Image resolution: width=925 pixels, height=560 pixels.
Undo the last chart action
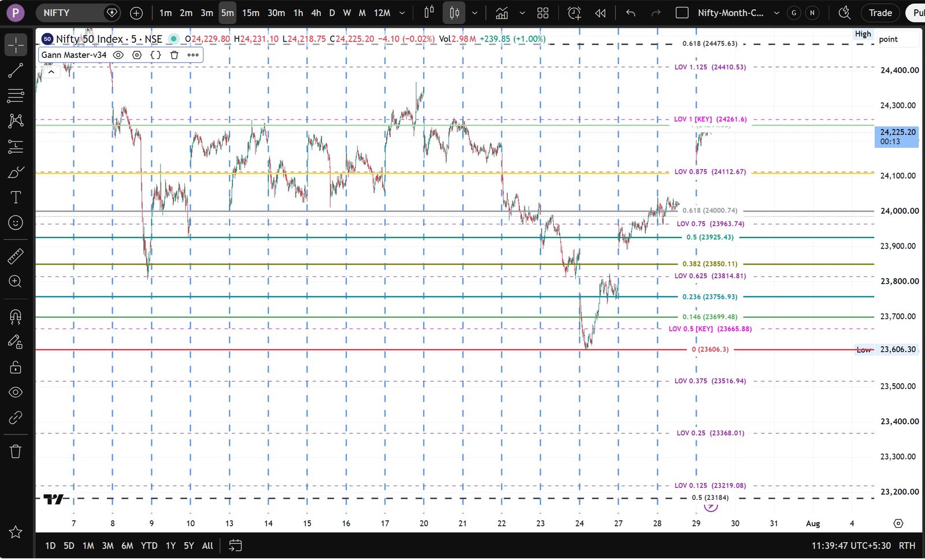click(x=631, y=13)
